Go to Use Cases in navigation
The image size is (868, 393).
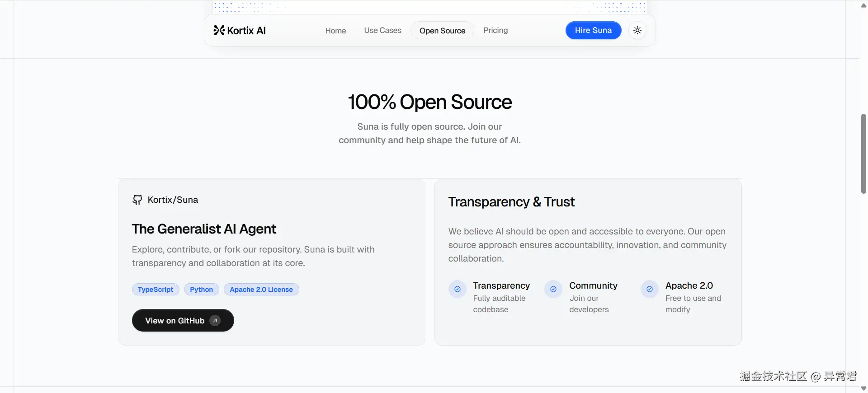click(382, 30)
